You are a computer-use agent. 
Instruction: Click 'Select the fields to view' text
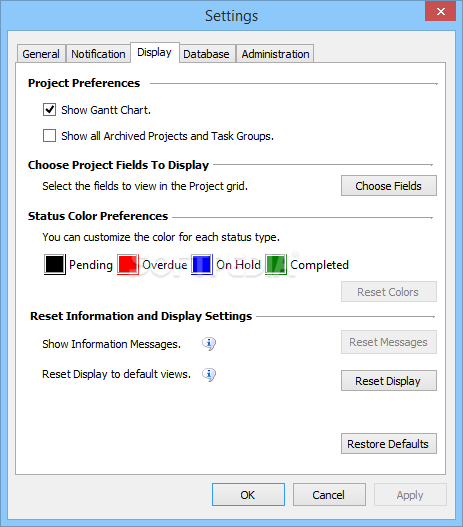pyautogui.click(x=145, y=186)
